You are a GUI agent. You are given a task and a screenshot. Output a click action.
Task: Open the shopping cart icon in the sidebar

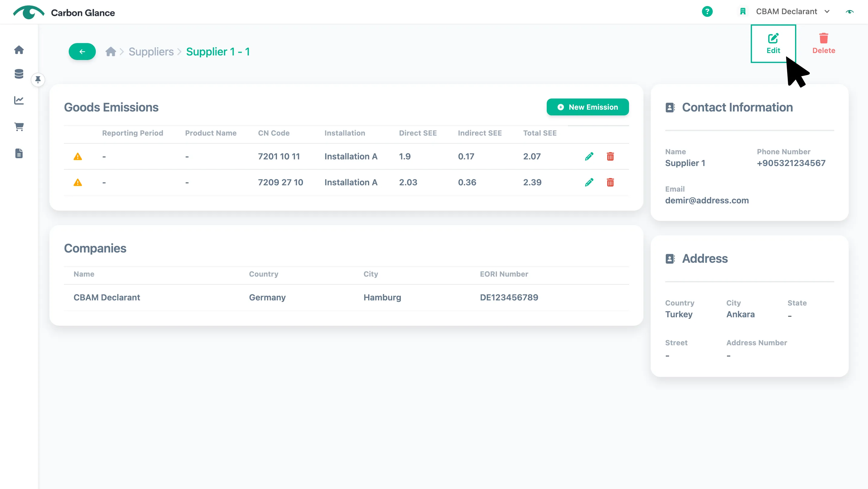point(19,127)
